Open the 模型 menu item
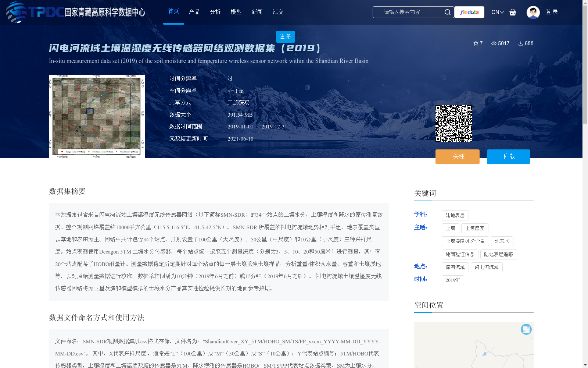 236,12
